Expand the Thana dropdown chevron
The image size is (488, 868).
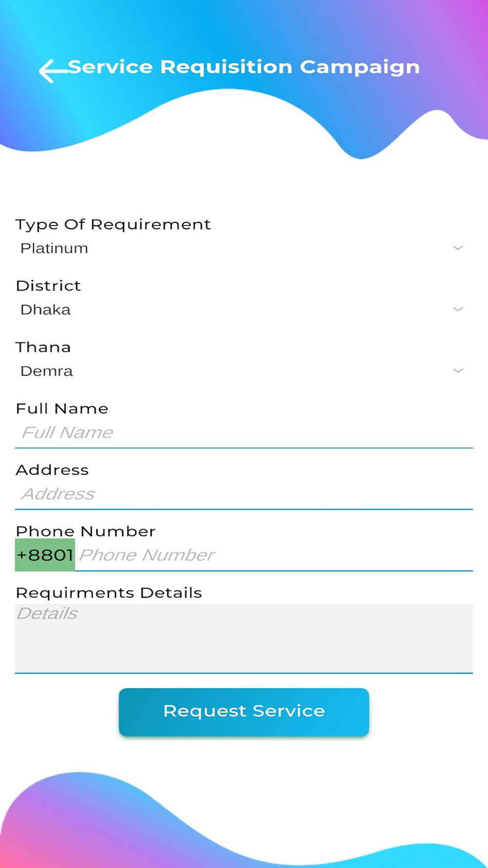458,371
